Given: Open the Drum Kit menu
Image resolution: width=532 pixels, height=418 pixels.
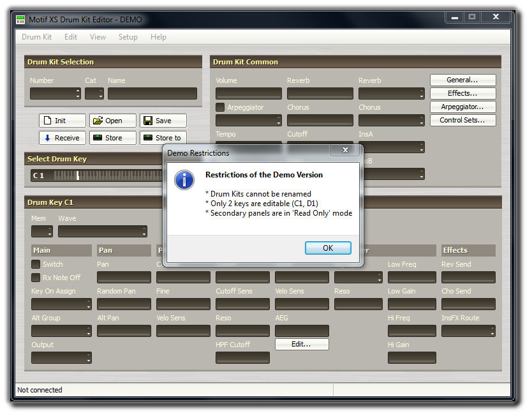Looking at the screenshot, I should (x=36, y=37).
